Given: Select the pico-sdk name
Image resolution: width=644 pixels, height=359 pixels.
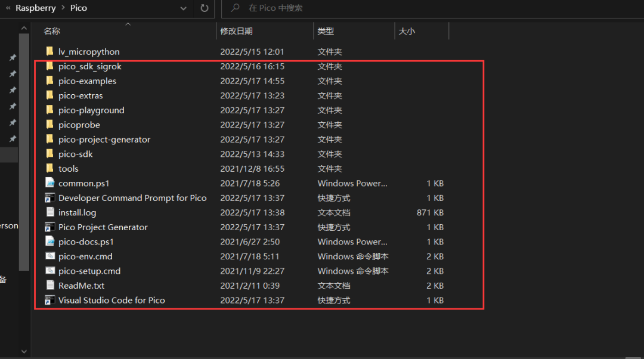Looking at the screenshot, I should (76, 154).
